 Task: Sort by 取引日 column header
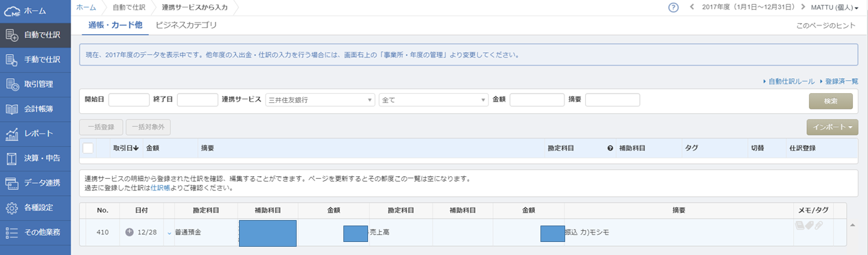[x=126, y=147]
